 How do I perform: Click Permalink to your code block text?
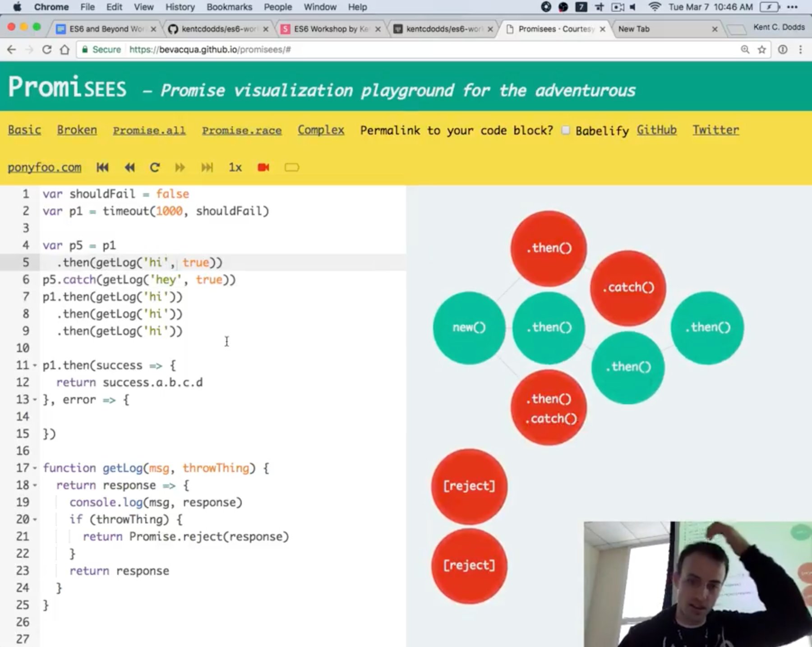point(457,130)
